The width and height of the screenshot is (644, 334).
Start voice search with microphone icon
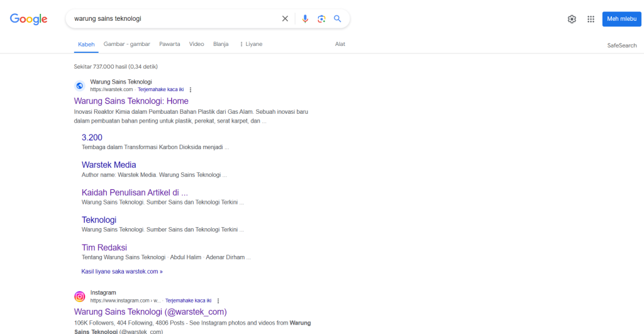[305, 19]
